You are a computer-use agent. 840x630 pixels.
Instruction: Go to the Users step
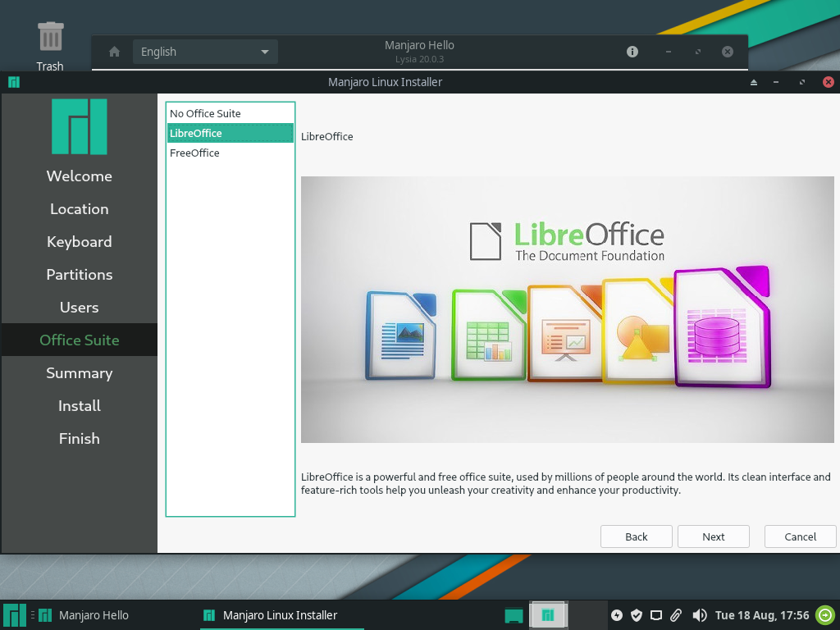(x=80, y=308)
